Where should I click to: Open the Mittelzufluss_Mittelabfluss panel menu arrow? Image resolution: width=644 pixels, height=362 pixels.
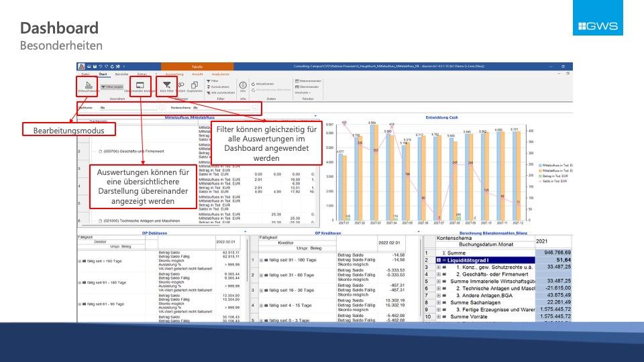(x=315, y=116)
